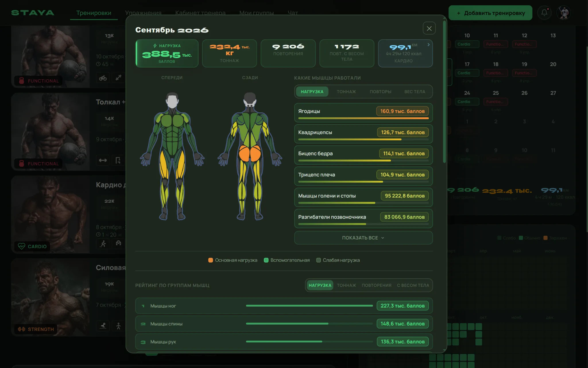Click Добавить тренировку button
Image resolution: width=588 pixels, height=368 pixels.
pos(490,13)
